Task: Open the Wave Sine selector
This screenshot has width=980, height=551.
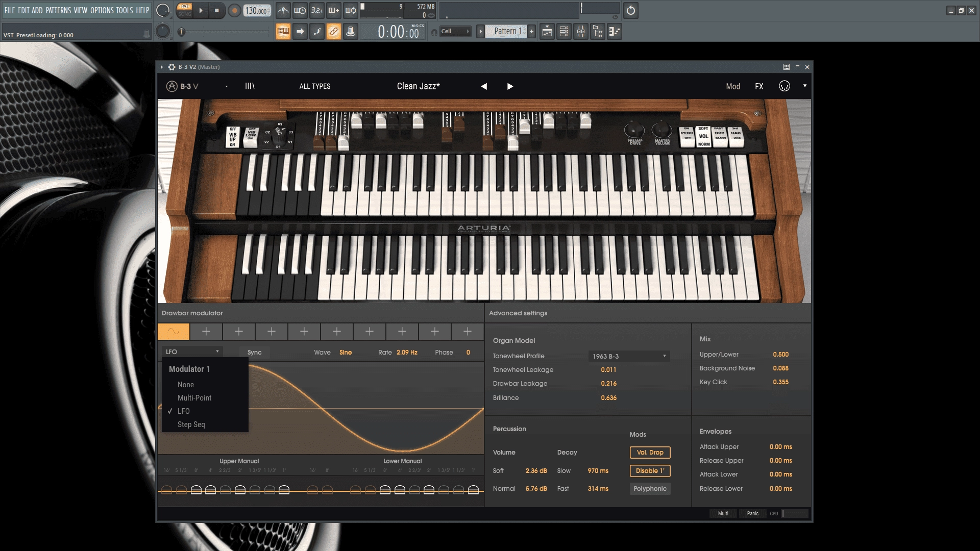Action: click(346, 353)
